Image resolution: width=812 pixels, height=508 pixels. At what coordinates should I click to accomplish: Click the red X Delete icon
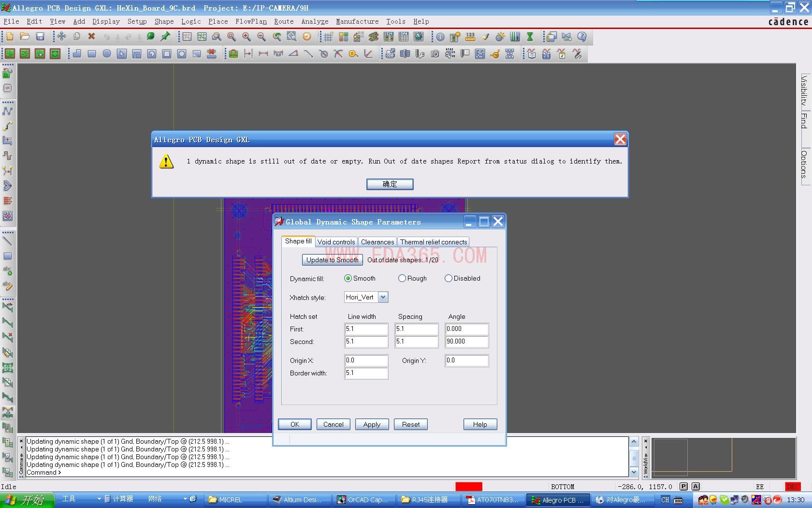click(x=91, y=37)
